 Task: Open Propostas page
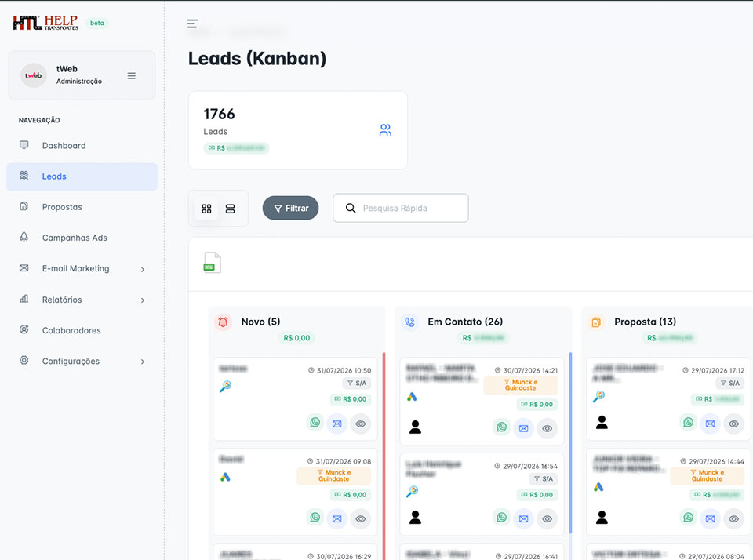pos(62,207)
